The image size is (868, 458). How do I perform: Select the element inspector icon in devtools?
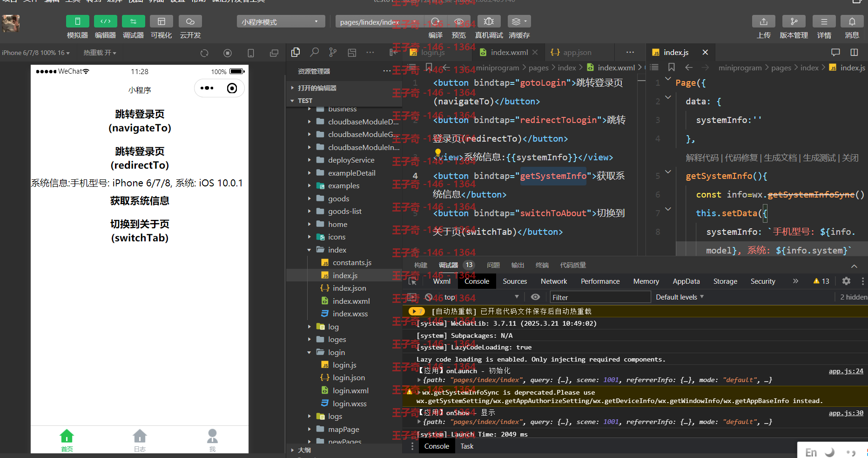(x=412, y=281)
